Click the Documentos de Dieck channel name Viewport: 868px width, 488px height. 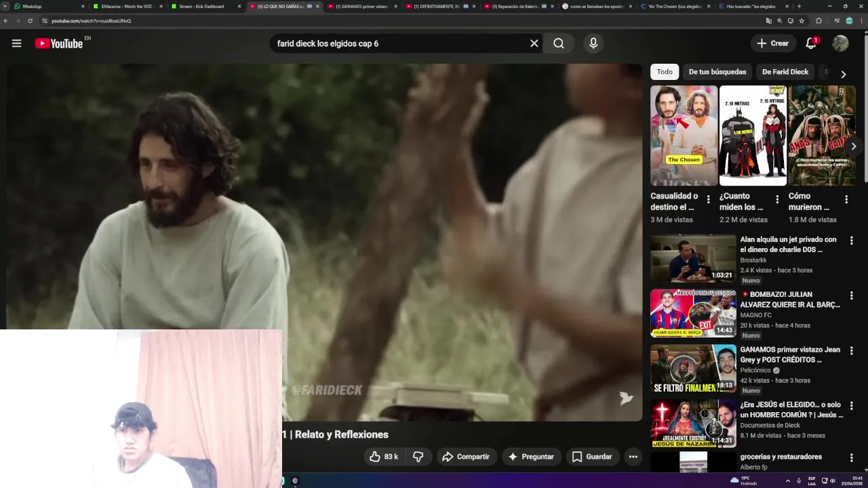(x=770, y=426)
